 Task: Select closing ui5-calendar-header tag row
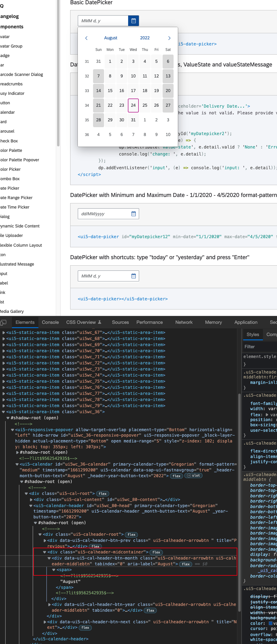click(x=60, y=639)
